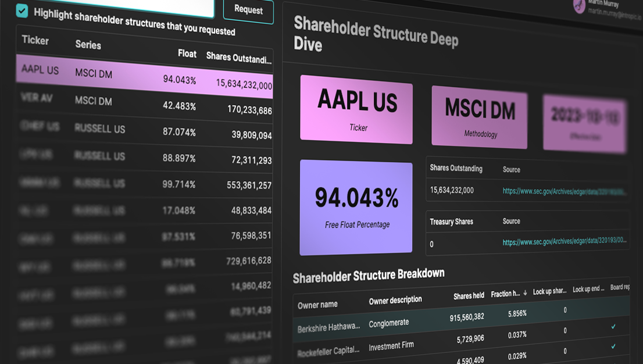Click the descending sort arrow on Fraction held column
Screen dimensions: 643x364
pyautogui.click(x=525, y=294)
